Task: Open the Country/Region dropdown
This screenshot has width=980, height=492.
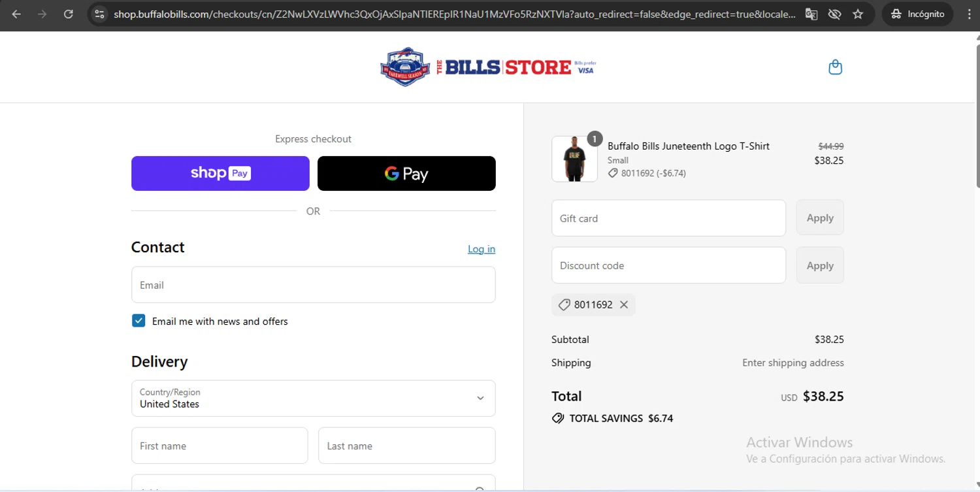Action: tap(314, 399)
